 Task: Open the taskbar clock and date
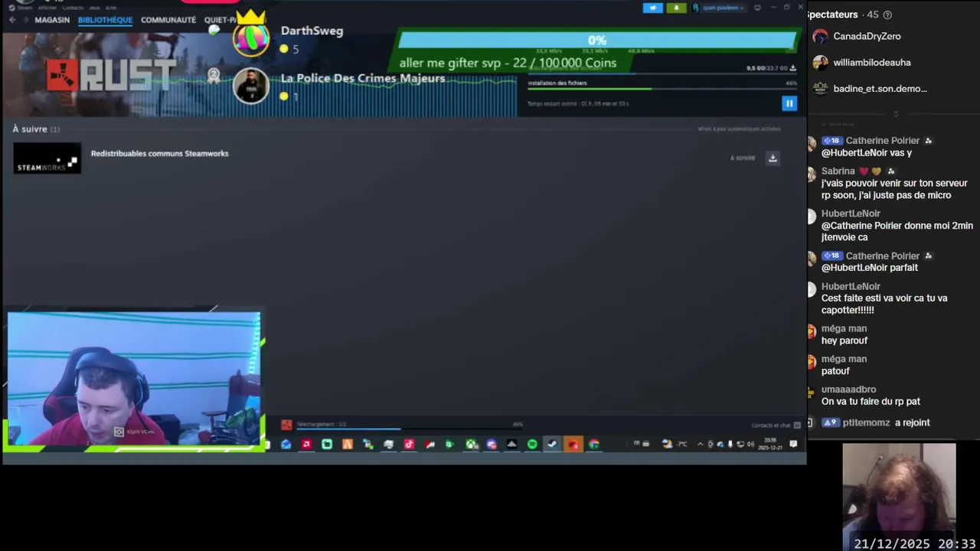click(x=769, y=444)
